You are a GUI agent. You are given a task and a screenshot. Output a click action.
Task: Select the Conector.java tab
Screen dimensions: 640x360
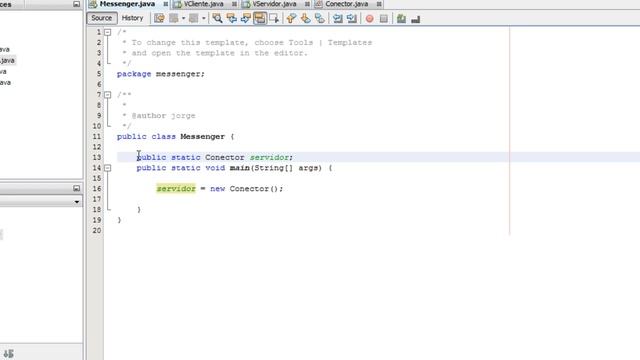[x=347, y=4]
